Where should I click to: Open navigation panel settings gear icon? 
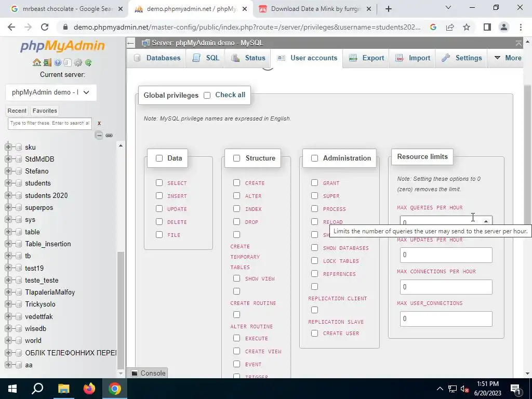(78, 62)
